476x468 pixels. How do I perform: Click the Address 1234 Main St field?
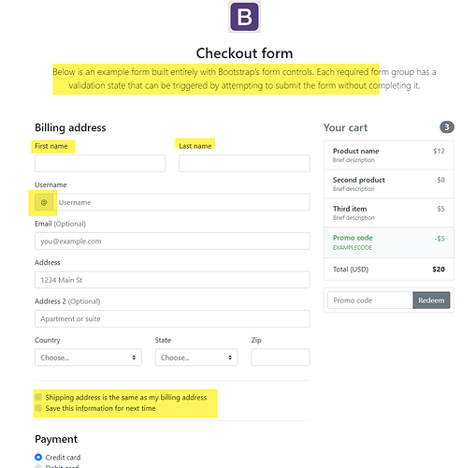tap(172, 280)
